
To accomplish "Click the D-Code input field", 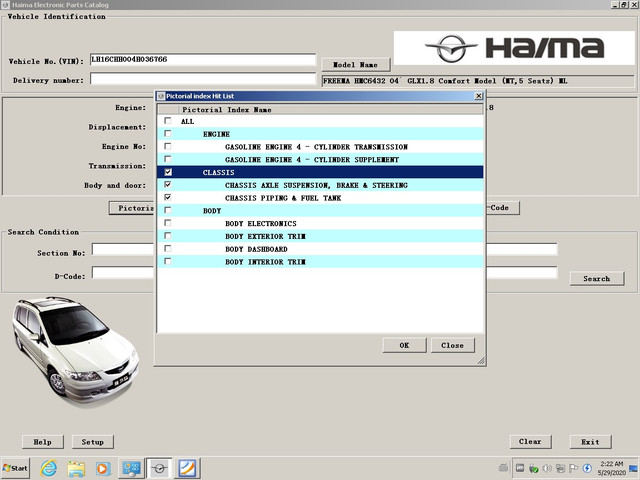I will (123, 273).
